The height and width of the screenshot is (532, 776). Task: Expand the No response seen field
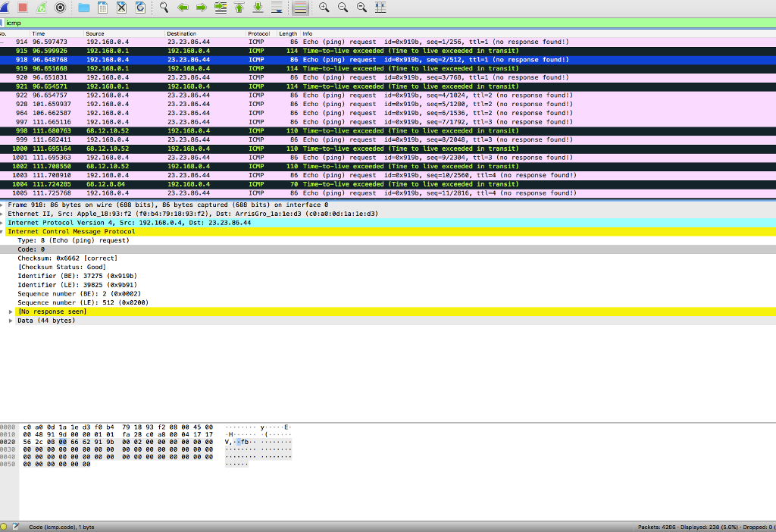click(9, 311)
